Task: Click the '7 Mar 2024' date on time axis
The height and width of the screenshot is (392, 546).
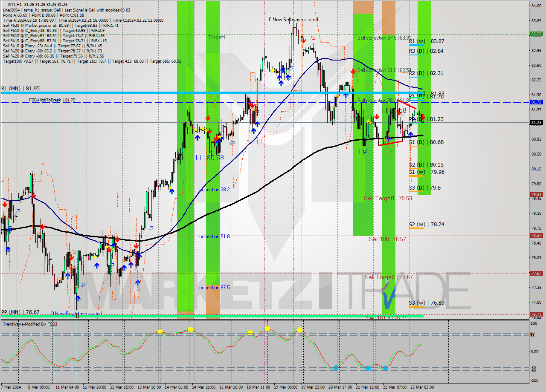Action: click(11, 387)
